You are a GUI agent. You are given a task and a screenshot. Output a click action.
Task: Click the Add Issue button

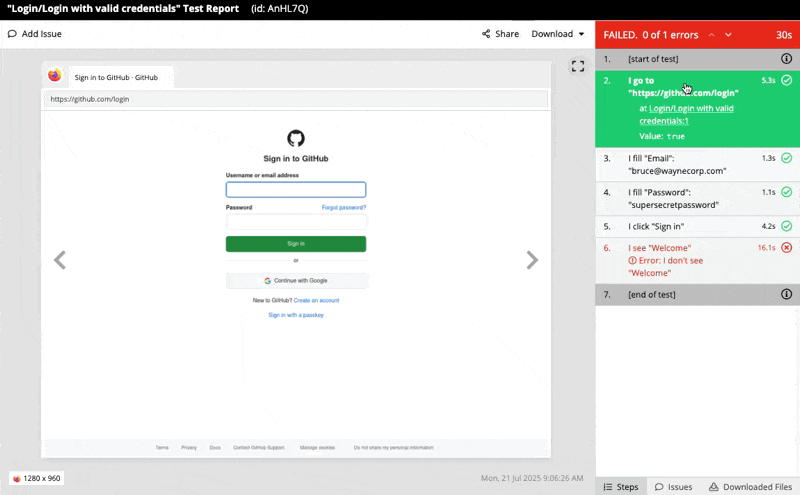click(x=35, y=34)
